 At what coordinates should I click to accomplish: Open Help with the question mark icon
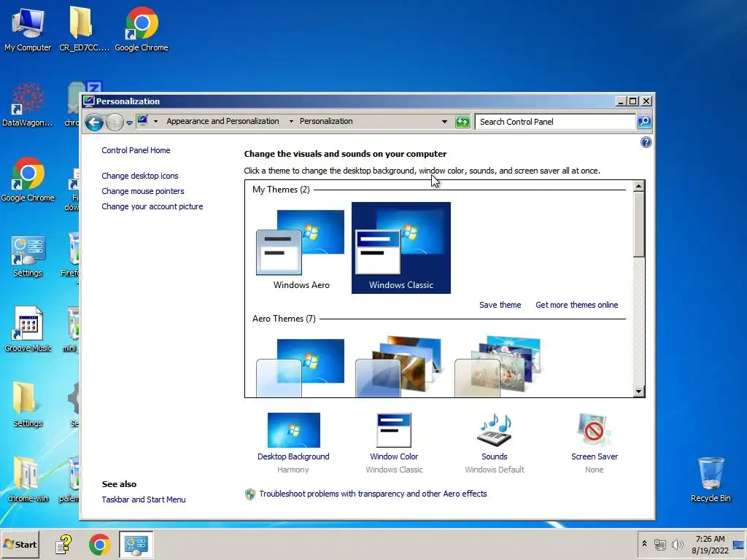coord(646,142)
